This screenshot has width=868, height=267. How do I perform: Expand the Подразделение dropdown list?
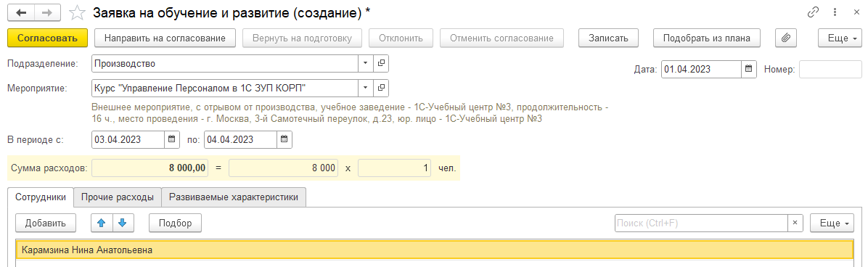tap(365, 63)
